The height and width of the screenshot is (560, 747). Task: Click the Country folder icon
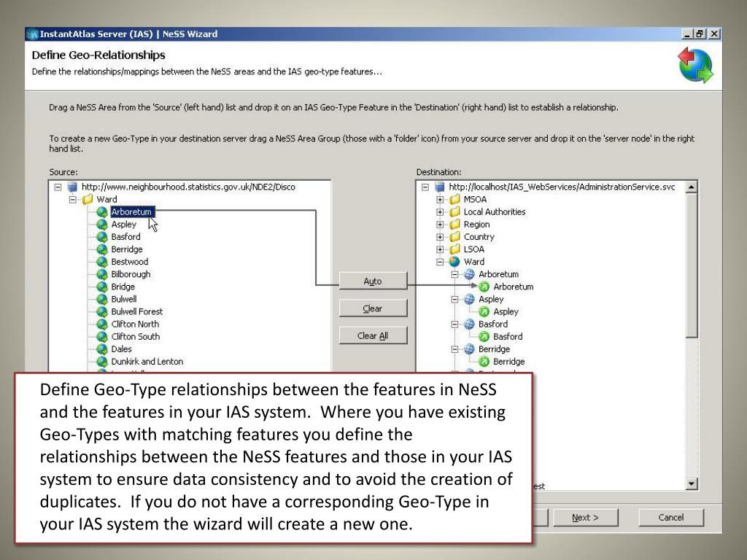click(455, 237)
